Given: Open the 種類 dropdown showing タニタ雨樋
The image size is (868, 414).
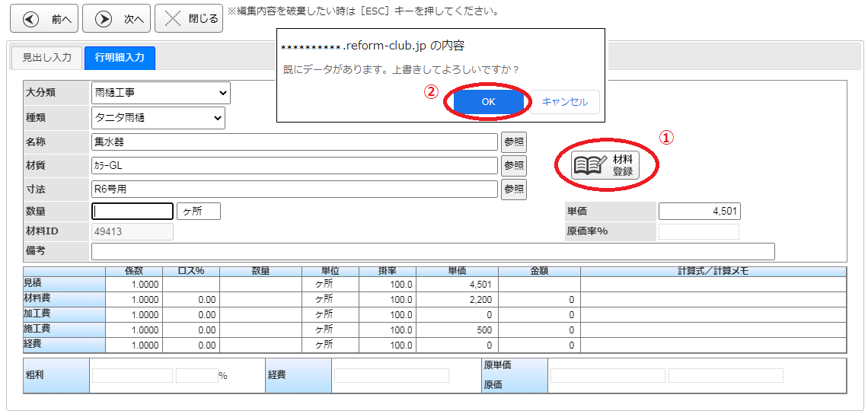Looking at the screenshot, I should coord(158,118).
